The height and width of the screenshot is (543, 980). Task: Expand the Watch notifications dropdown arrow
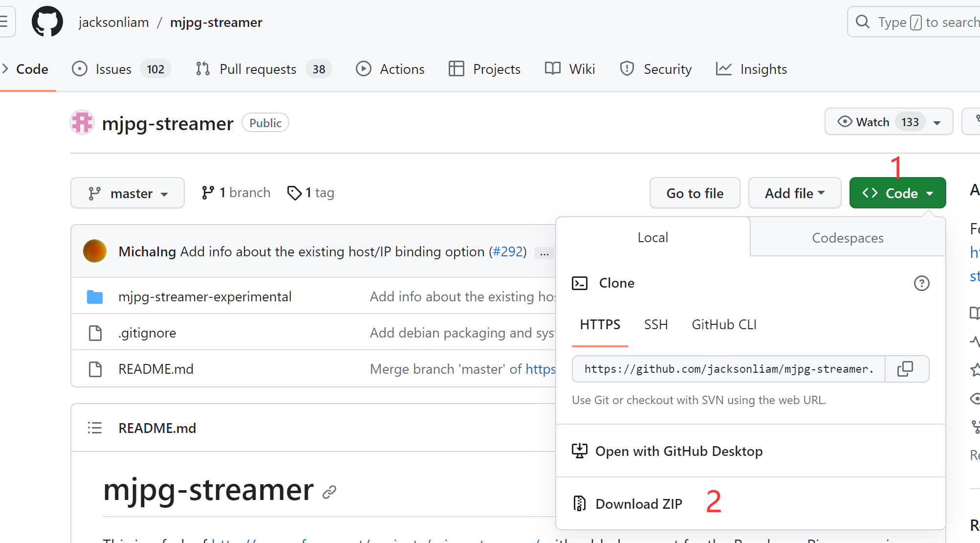(x=937, y=123)
